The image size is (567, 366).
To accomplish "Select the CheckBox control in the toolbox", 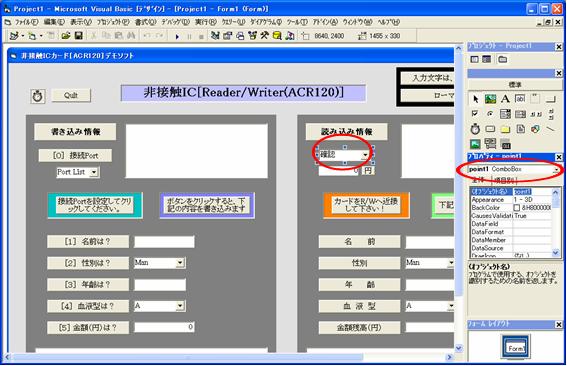I will [475, 114].
